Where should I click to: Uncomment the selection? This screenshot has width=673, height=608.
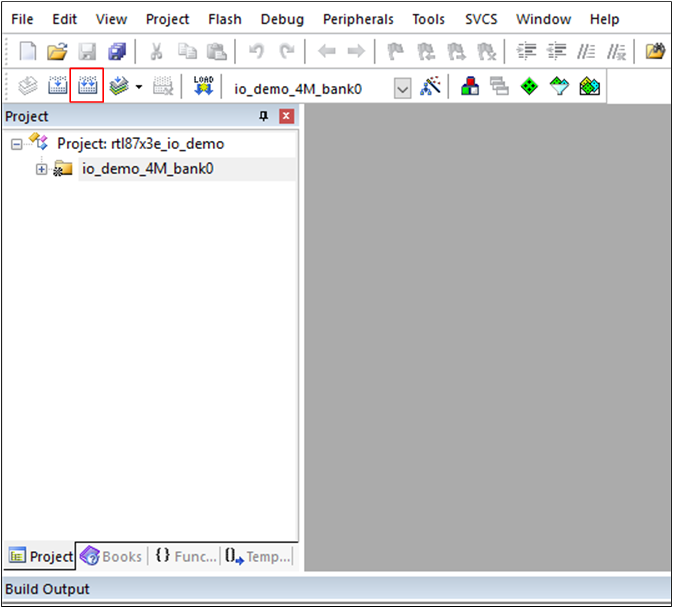(x=616, y=51)
